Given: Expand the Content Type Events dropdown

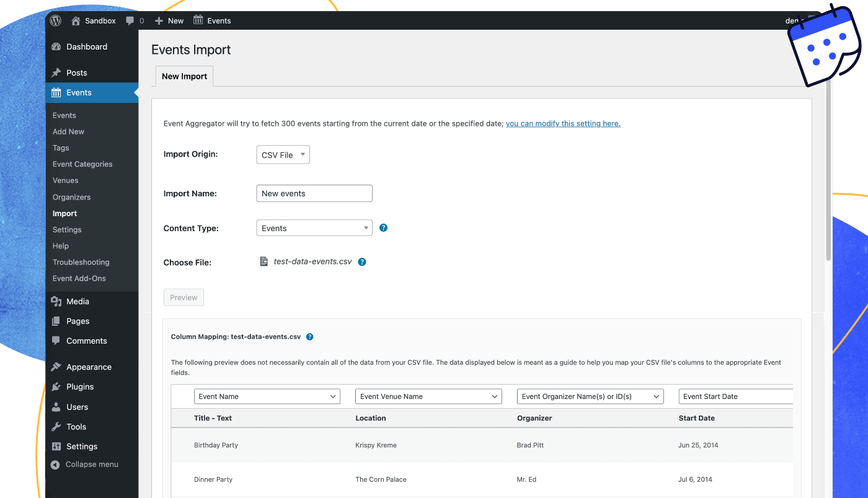Looking at the screenshot, I should pos(314,228).
